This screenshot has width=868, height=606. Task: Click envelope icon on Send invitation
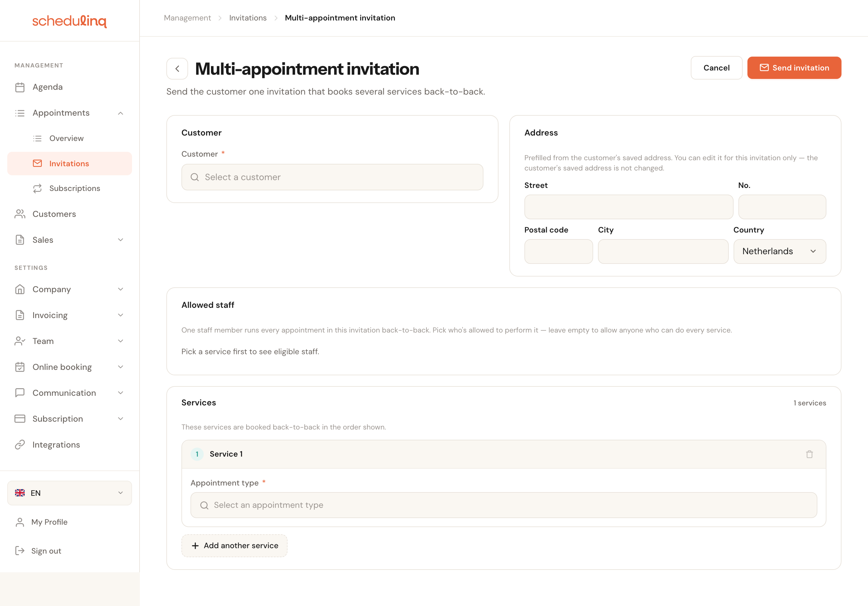[764, 68]
